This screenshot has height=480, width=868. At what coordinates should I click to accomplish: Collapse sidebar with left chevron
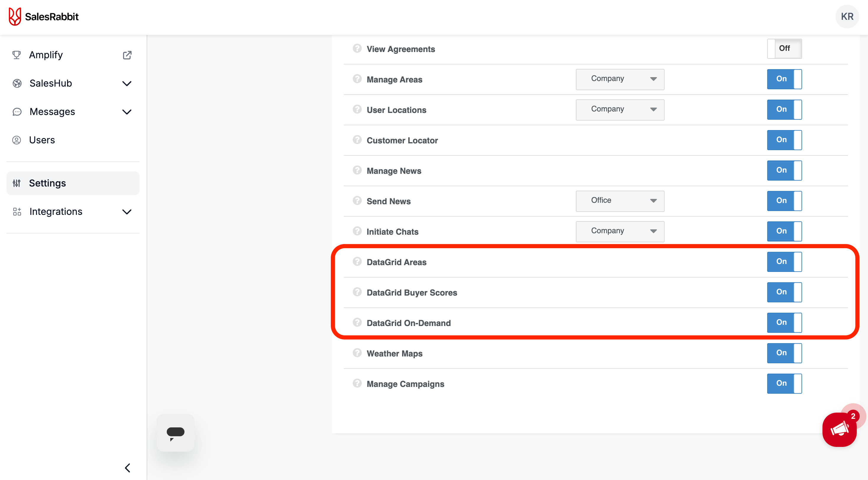[x=127, y=468]
